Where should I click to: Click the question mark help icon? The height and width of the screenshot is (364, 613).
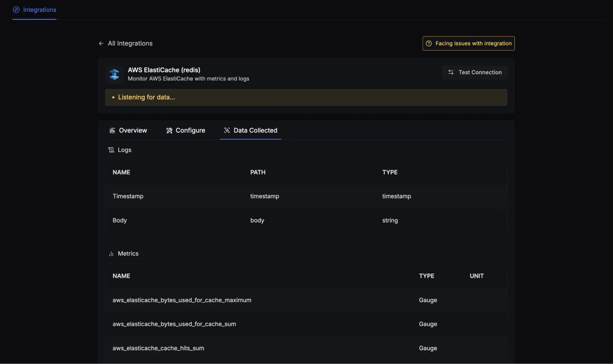pyautogui.click(x=429, y=43)
